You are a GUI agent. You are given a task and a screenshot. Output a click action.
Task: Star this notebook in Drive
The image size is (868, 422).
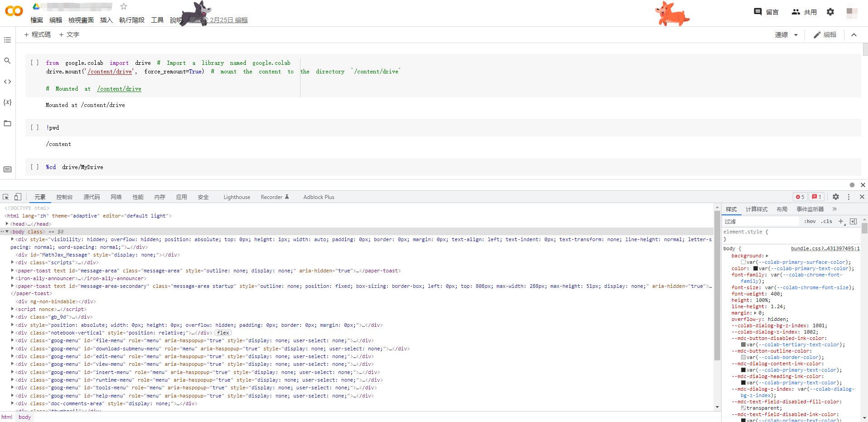click(x=124, y=6)
